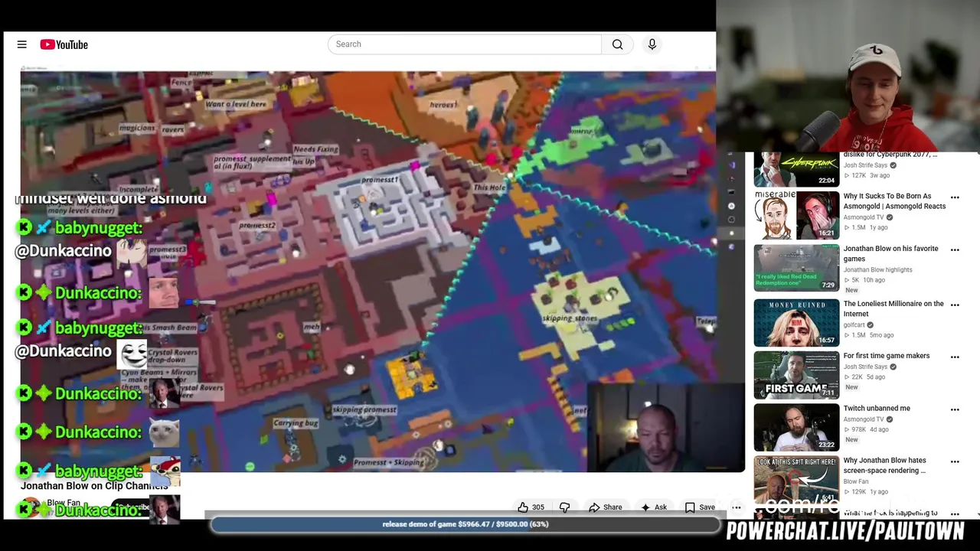
Task: Click the Twitch unbanned me 23:22 thumbnail
Action: [x=796, y=427]
